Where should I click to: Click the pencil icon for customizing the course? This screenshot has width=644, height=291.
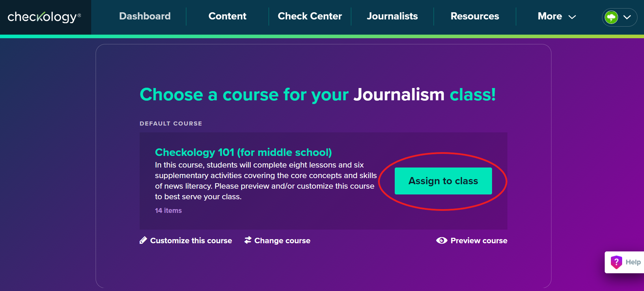click(x=143, y=241)
